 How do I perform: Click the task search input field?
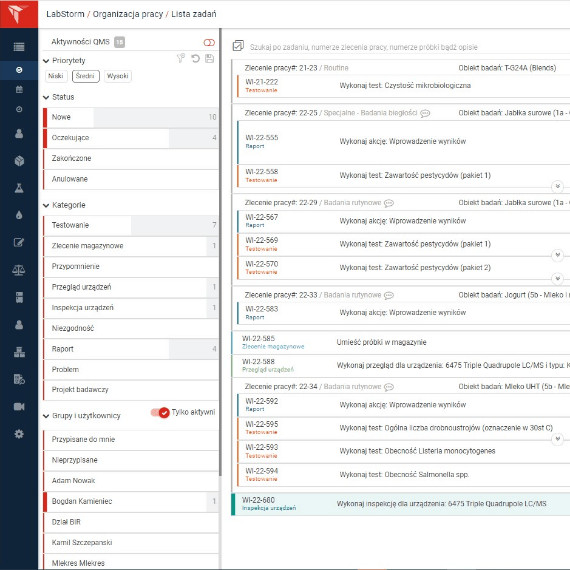tap(407, 47)
